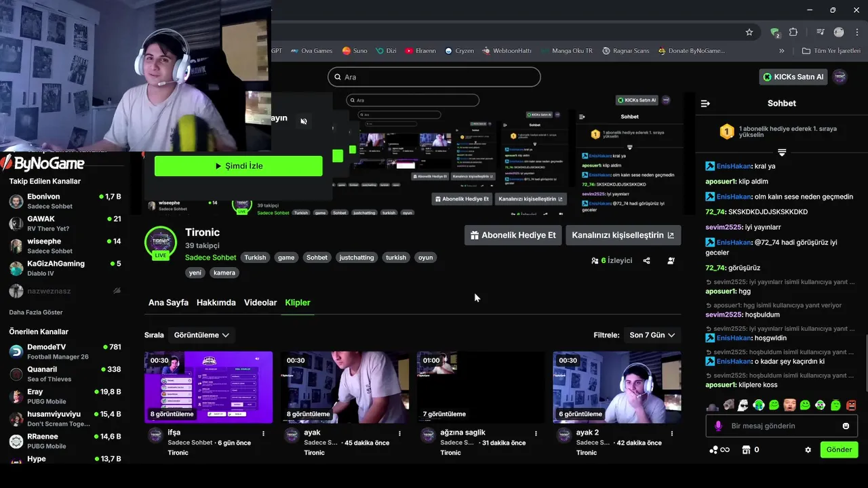Open the Ragnar Scans bookmark
The height and width of the screenshot is (488, 868).
click(625, 51)
